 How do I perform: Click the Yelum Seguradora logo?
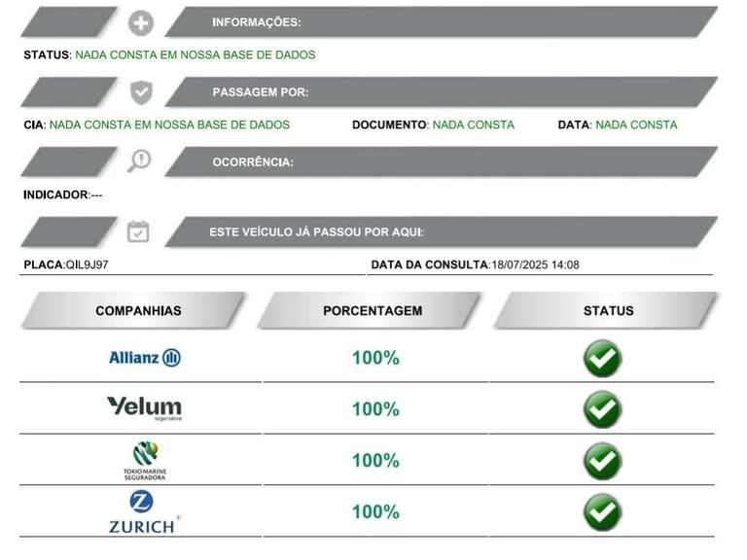(144, 408)
